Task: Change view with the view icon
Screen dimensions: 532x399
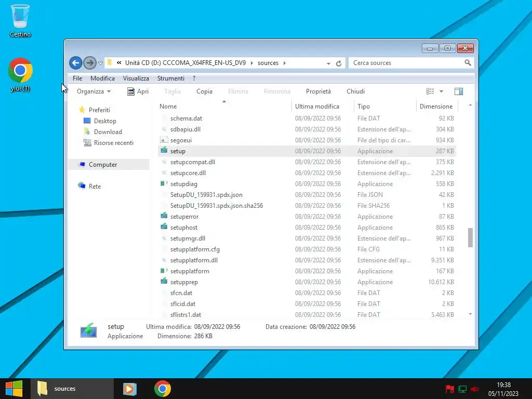Action: point(430,91)
